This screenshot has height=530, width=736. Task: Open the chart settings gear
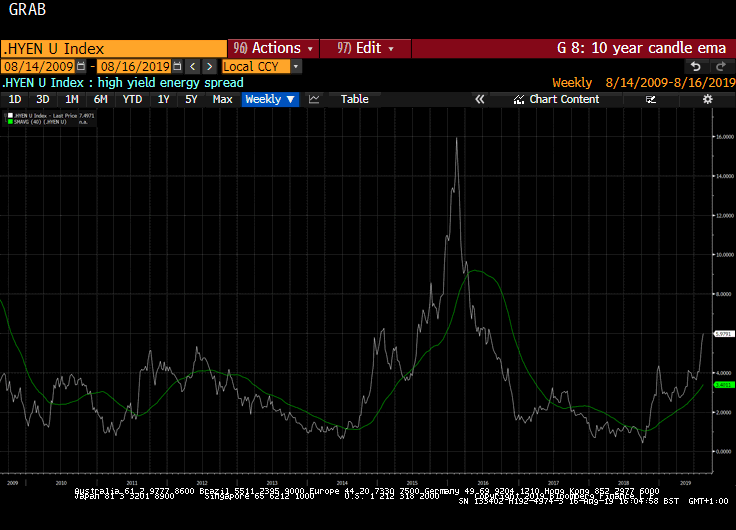pyautogui.click(x=707, y=99)
